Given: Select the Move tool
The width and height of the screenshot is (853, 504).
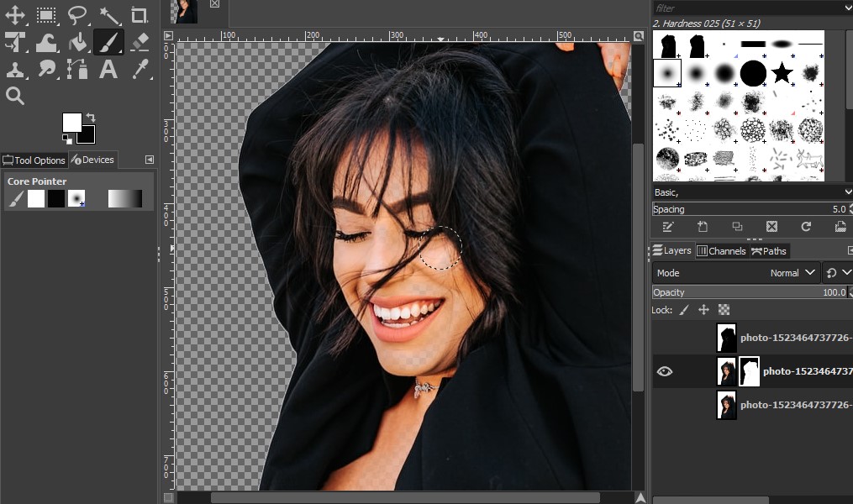Looking at the screenshot, I should tap(17, 14).
